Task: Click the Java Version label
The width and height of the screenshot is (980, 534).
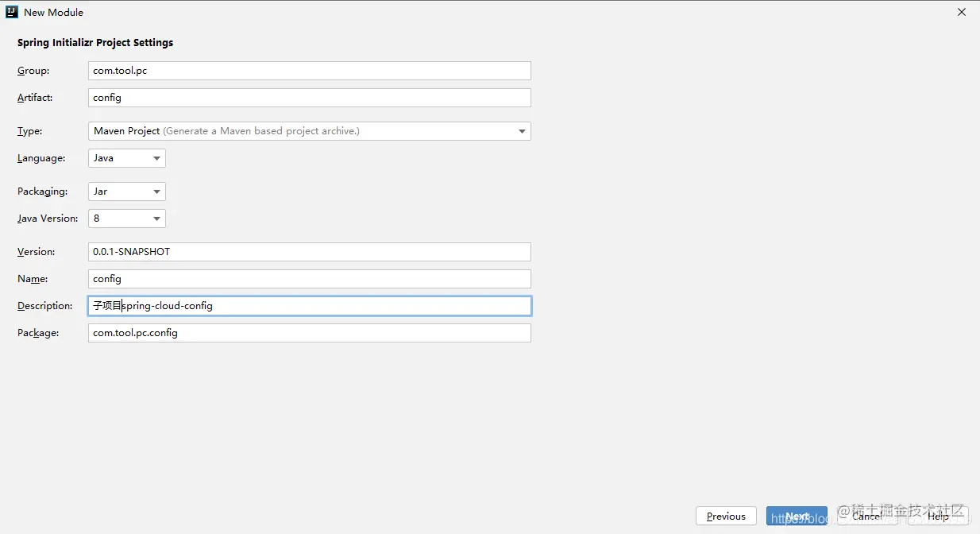Action: (48, 219)
